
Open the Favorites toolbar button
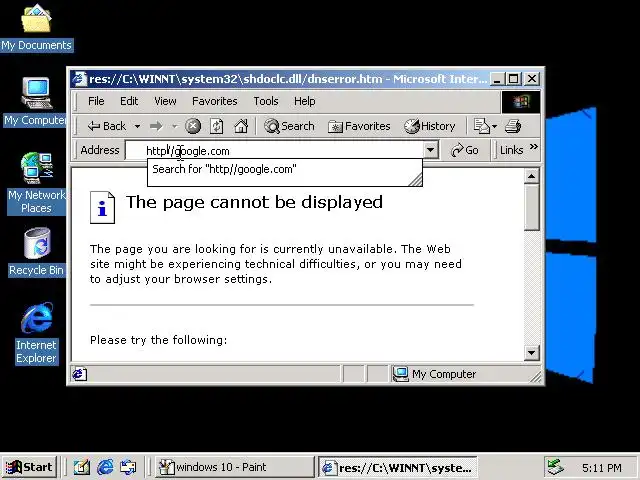(359, 126)
